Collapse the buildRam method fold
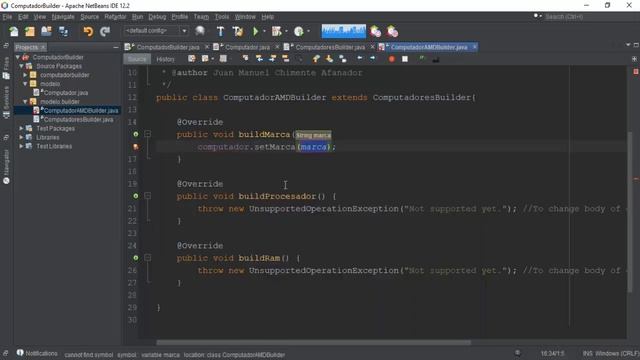Screen dimensions: 640x360 (x=148, y=258)
